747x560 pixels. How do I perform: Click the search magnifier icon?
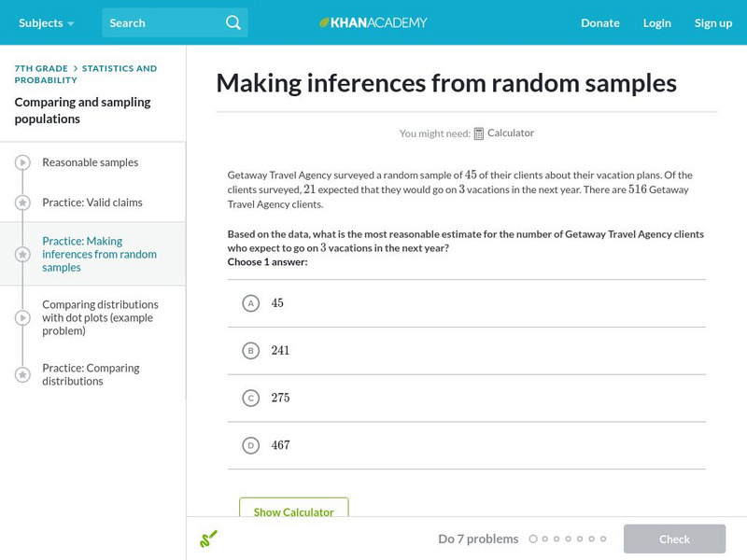pyautogui.click(x=233, y=22)
